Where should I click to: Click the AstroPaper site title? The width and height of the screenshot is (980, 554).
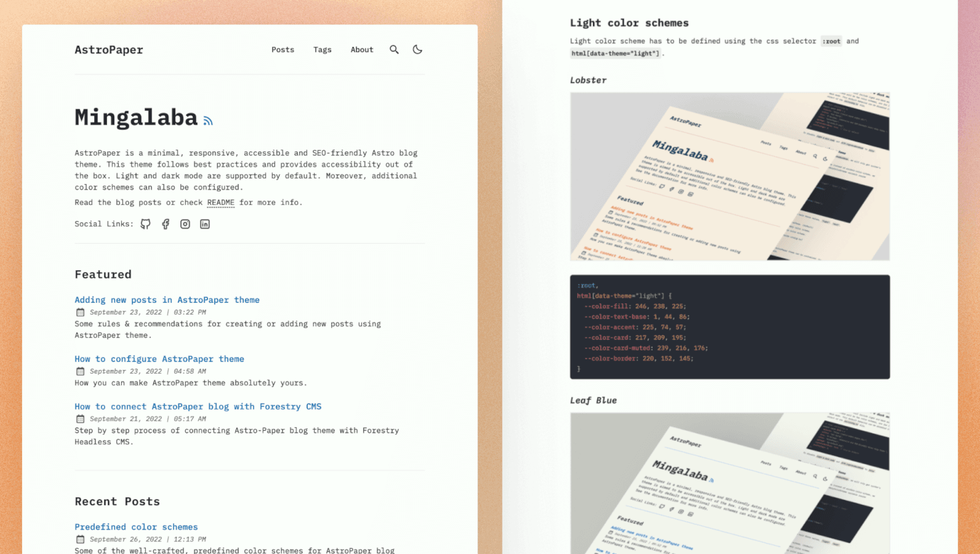click(109, 50)
